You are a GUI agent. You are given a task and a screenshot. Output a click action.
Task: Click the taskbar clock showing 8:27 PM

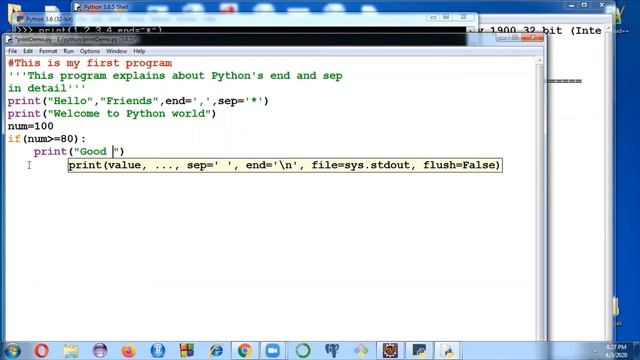(x=616, y=351)
